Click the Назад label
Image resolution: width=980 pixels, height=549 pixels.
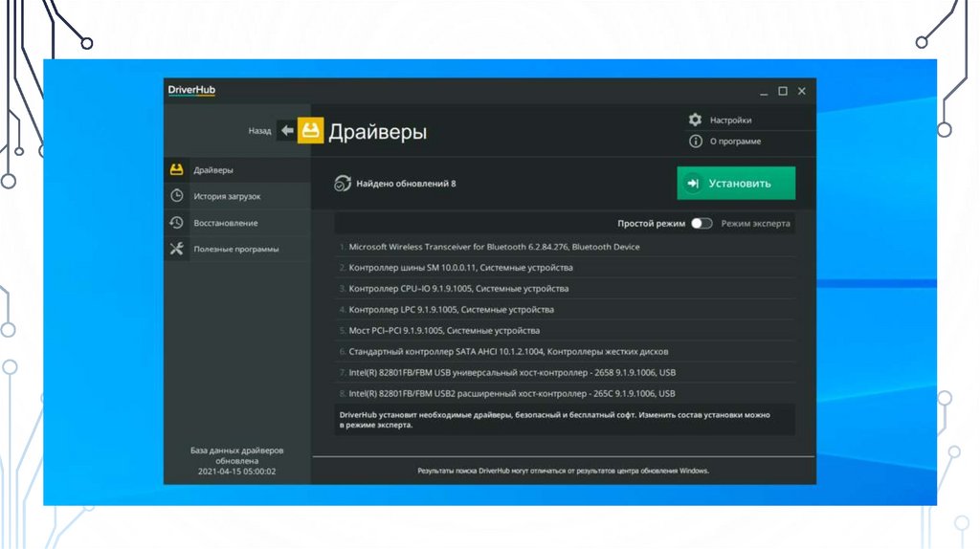pos(259,130)
